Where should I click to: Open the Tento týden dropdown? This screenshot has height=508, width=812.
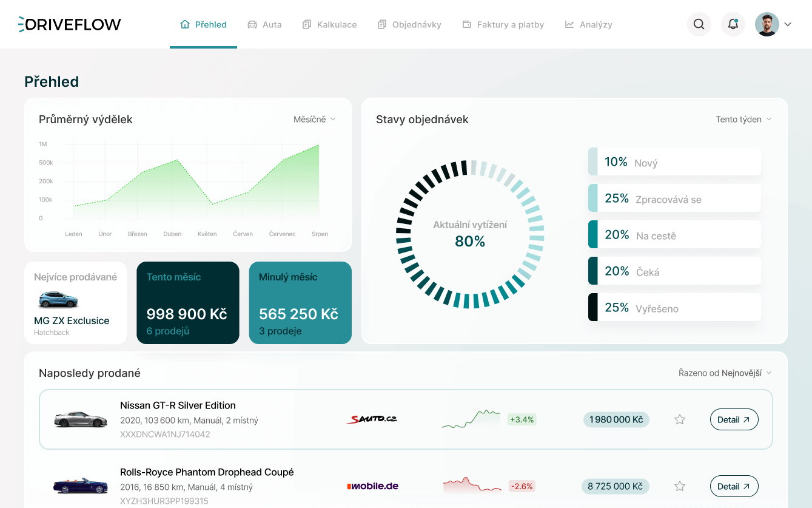click(744, 119)
